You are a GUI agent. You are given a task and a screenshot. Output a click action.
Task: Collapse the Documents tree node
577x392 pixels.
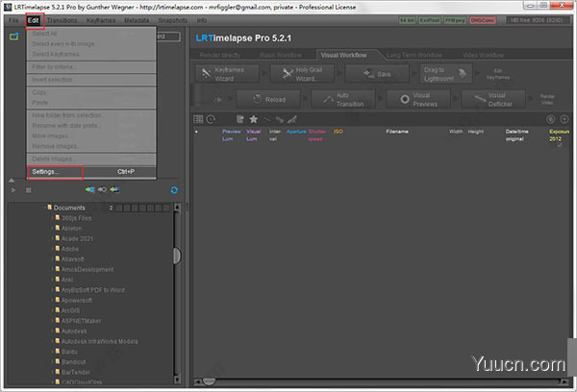tap(44, 208)
